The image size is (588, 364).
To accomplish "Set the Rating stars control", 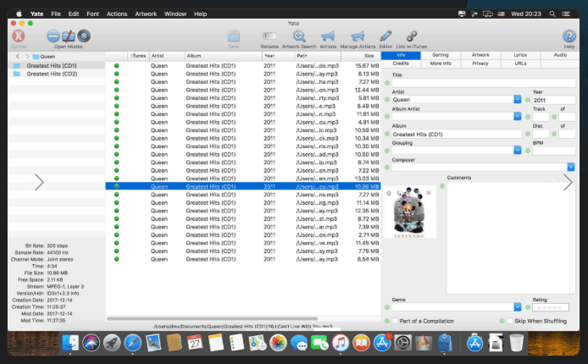I will click(x=551, y=307).
